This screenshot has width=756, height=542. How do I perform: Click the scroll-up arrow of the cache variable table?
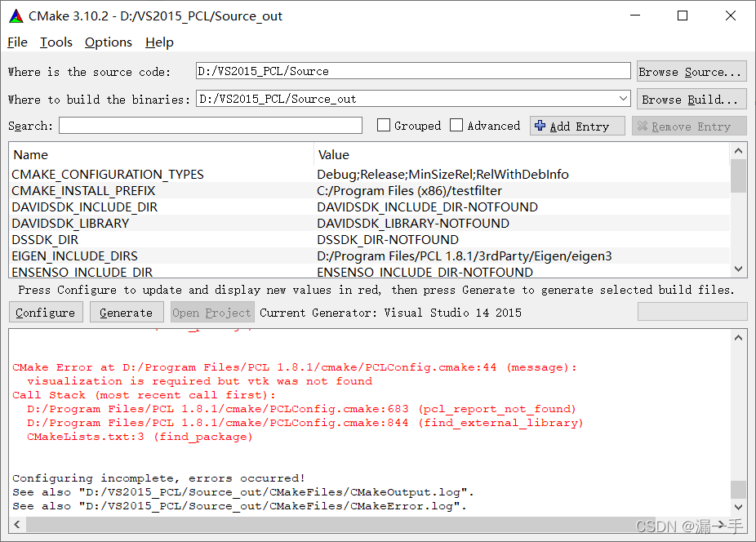(738, 151)
